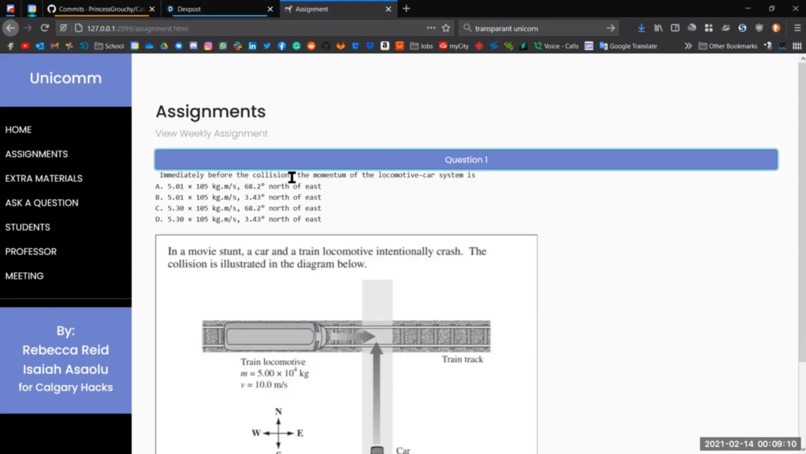Click the Unicomm logo title

pyautogui.click(x=65, y=78)
